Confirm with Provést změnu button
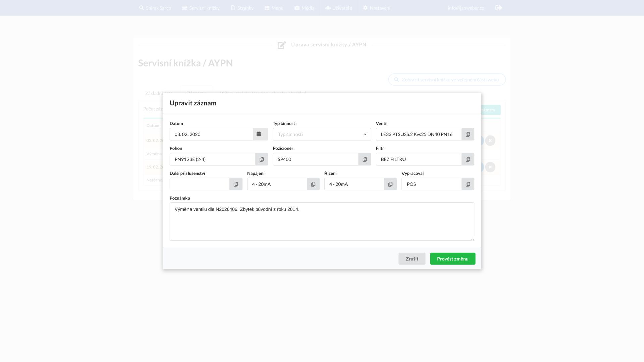644x362 pixels. coord(452,259)
